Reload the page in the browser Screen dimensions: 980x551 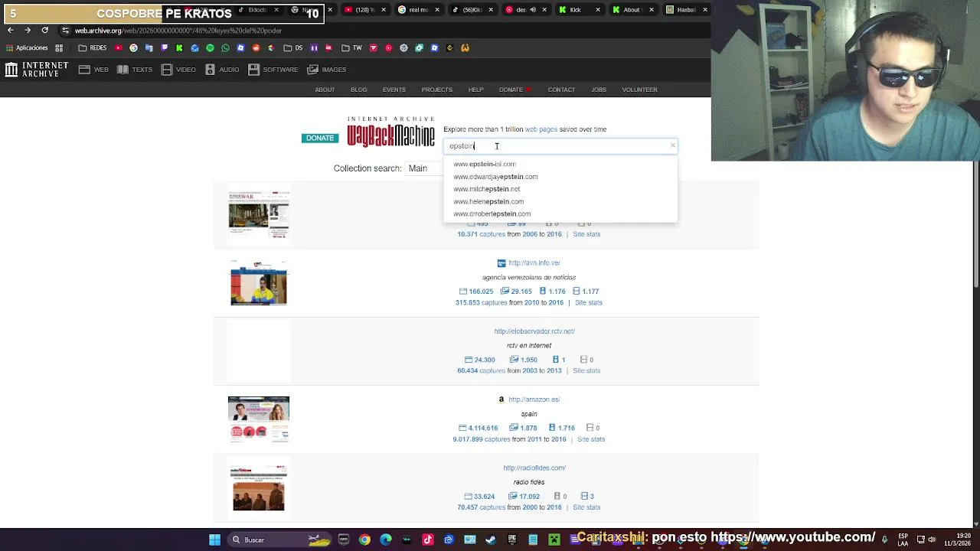coord(44,31)
